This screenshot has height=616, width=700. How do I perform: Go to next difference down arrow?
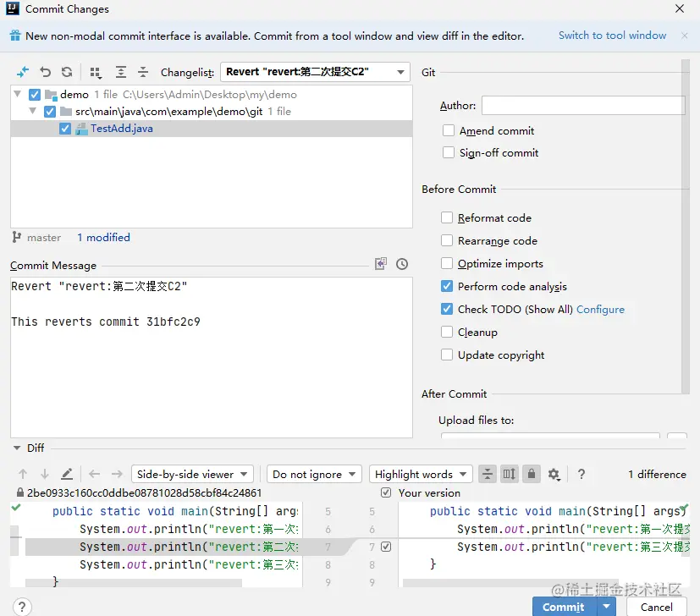[44, 474]
